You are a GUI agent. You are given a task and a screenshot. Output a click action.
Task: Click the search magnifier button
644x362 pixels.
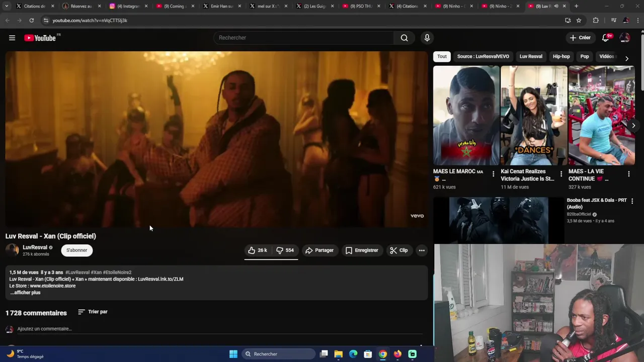pos(405,38)
